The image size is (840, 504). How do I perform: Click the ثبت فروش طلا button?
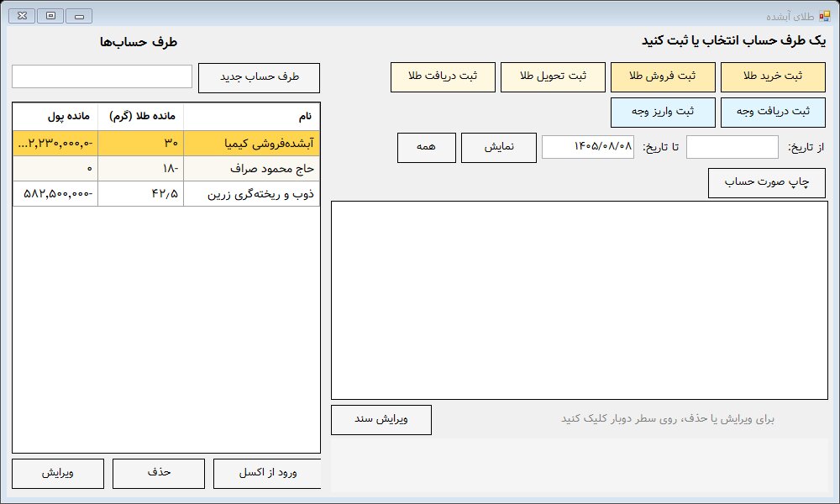[x=663, y=77]
